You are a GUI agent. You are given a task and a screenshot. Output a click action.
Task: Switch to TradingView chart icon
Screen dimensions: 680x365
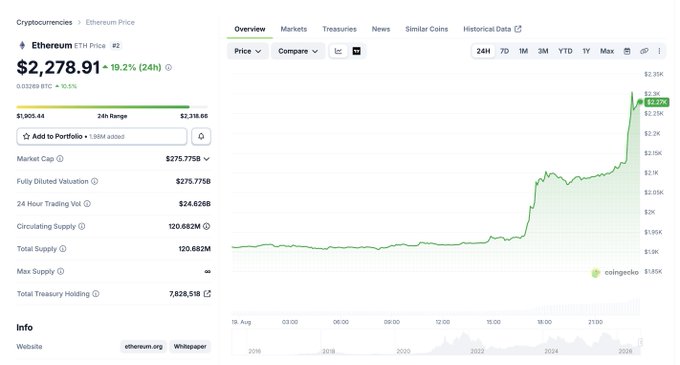pos(356,51)
